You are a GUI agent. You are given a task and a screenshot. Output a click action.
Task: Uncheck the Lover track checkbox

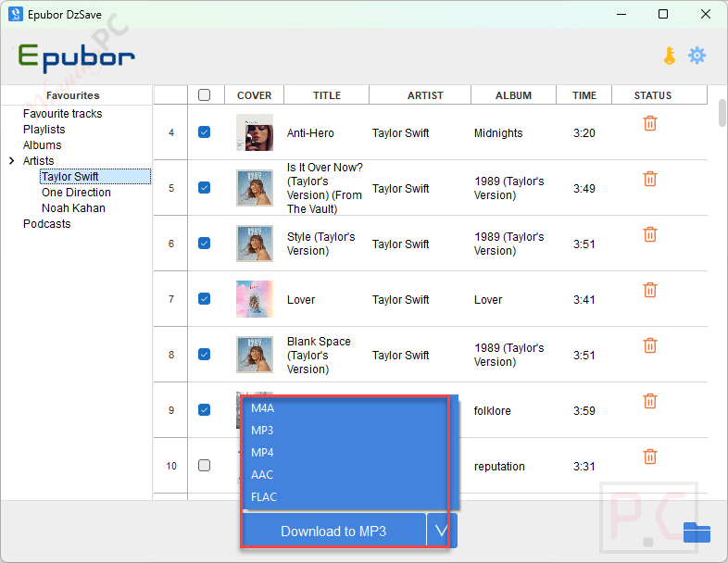pyautogui.click(x=205, y=299)
